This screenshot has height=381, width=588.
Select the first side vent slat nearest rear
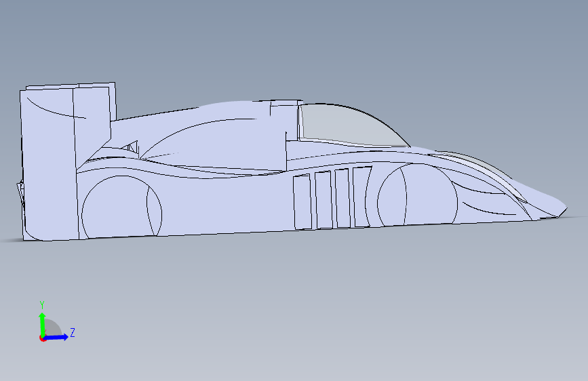tap(302, 202)
